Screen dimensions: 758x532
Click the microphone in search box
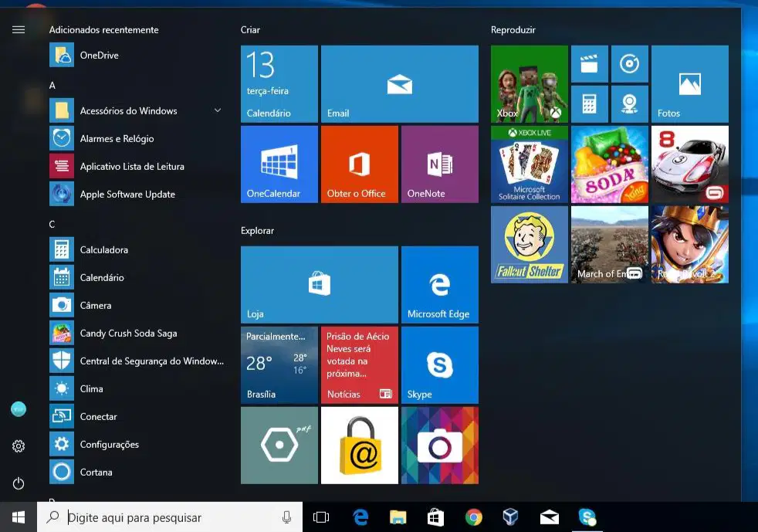click(286, 517)
